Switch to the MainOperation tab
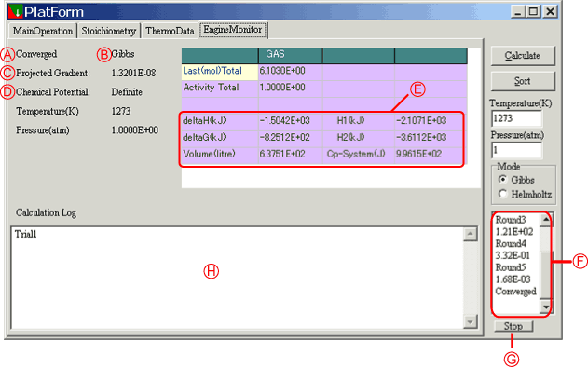Image resolution: width=588 pixels, height=368 pixels. coord(43,31)
